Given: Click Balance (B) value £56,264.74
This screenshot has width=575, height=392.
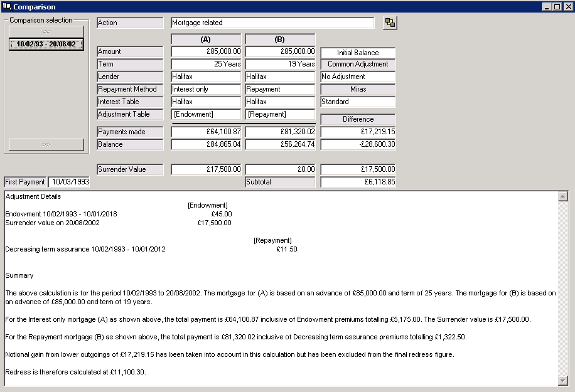Looking at the screenshot, I should (x=280, y=144).
